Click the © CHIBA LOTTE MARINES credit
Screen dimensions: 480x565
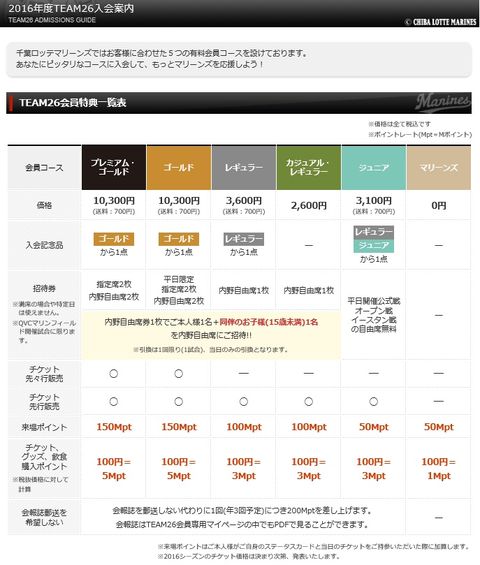(x=440, y=22)
